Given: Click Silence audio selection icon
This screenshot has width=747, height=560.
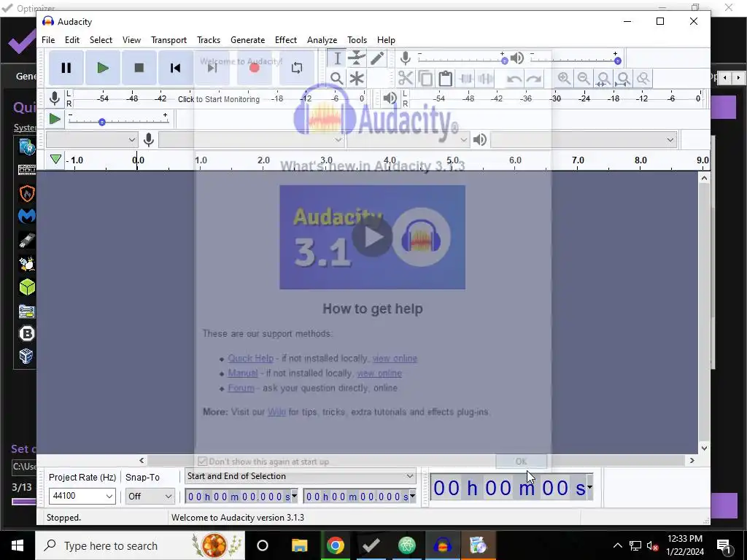Looking at the screenshot, I should (485, 78).
